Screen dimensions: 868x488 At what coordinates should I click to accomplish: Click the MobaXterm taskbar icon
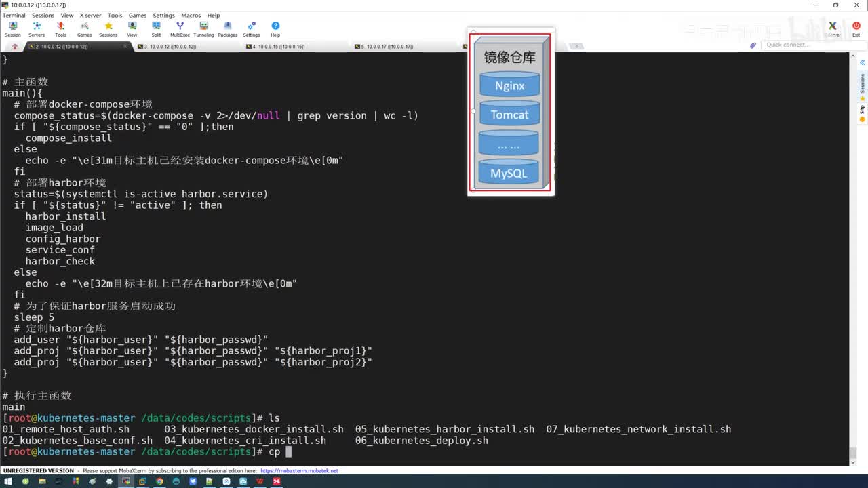tap(125, 481)
